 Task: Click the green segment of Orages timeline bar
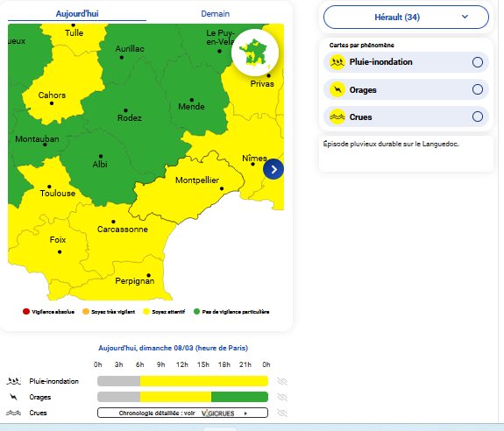point(239,397)
